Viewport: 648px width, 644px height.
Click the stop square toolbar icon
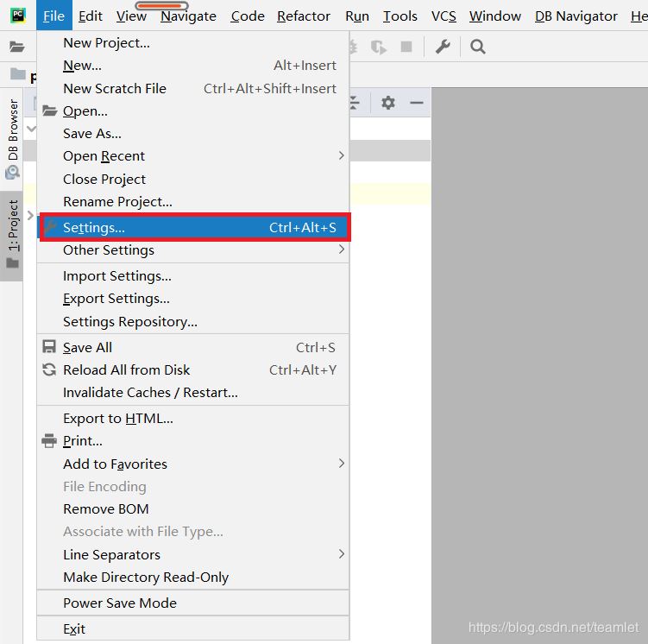click(x=406, y=47)
